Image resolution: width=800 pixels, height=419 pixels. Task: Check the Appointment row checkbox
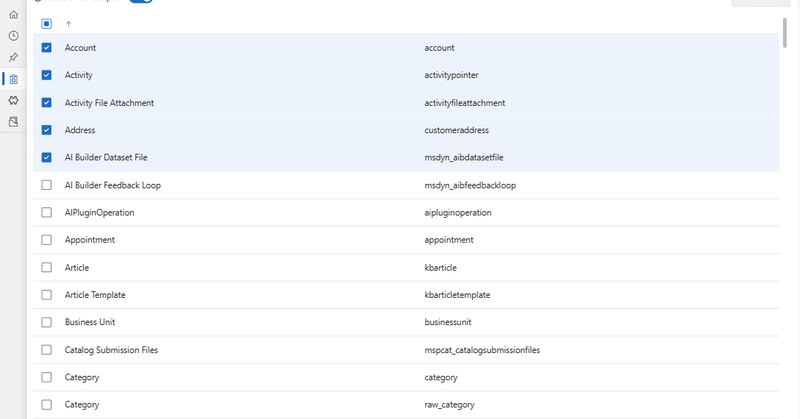tap(46, 240)
